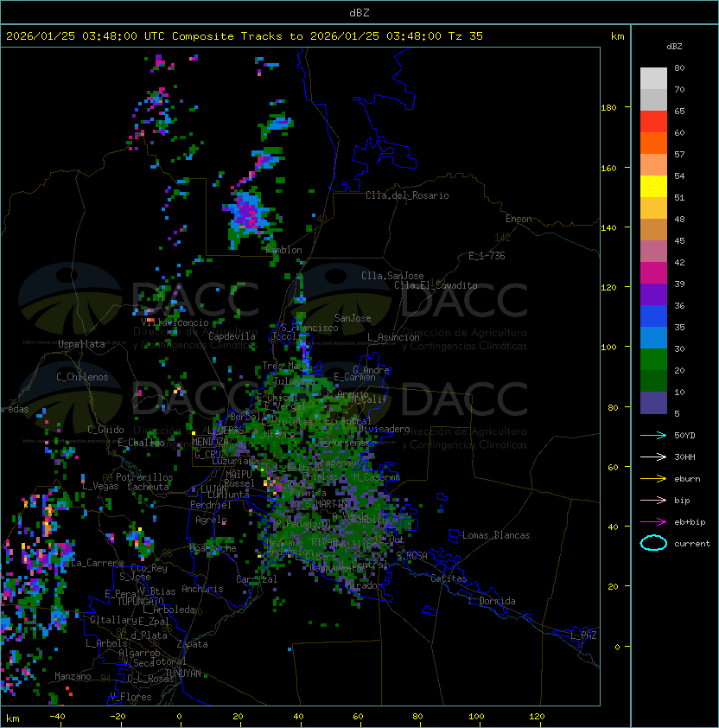Click the 'Manzano' map label
The image size is (719, 728).
click(73, 676)
